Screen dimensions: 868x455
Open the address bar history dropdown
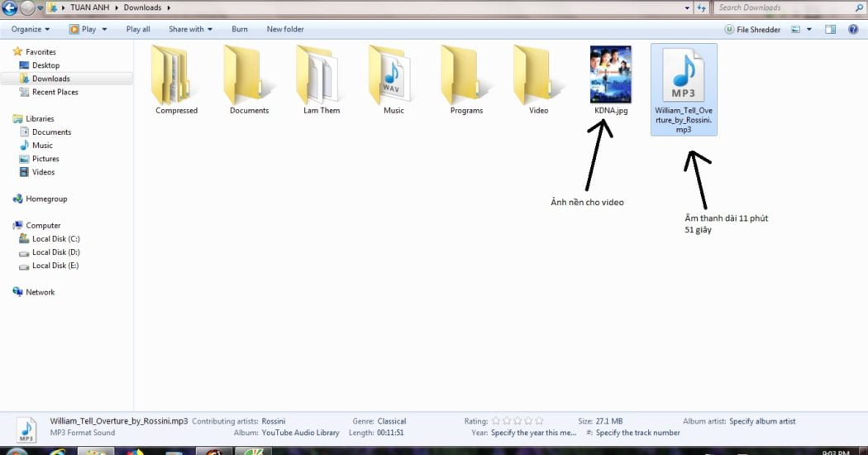pyautogui.click(x=687, y=7)
